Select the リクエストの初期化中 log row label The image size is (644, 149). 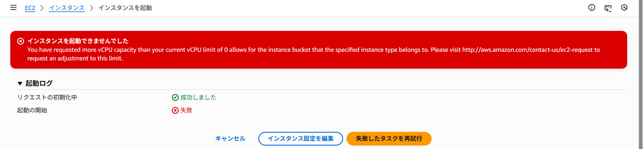coord(47,98)
